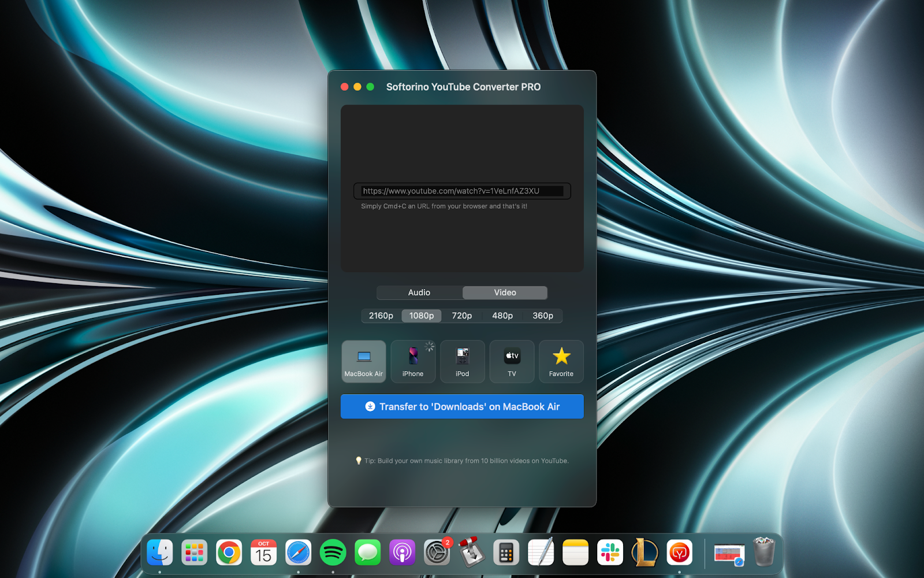The height and width of the screenshot is (578, 924).
Task: Open Messages from the Dock
Action: pyautogui.click(x=368, y=553)
